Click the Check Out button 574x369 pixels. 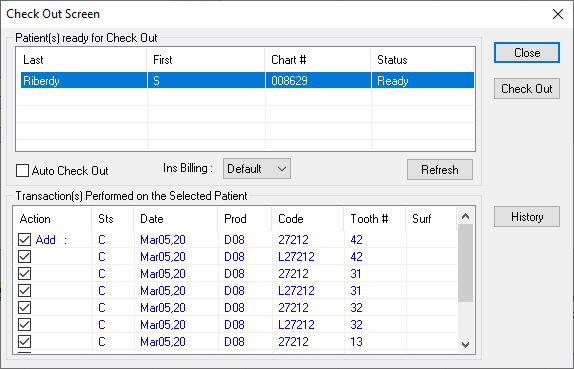527,89
